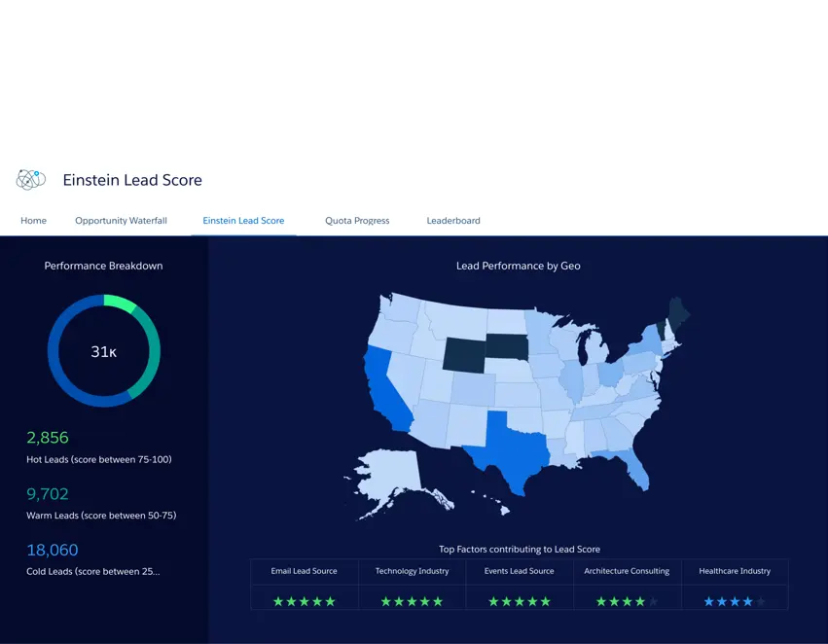Select the Einstein Lead Score tab
The height and width of the screenshot is (644, 828).
tap(243, 221)
